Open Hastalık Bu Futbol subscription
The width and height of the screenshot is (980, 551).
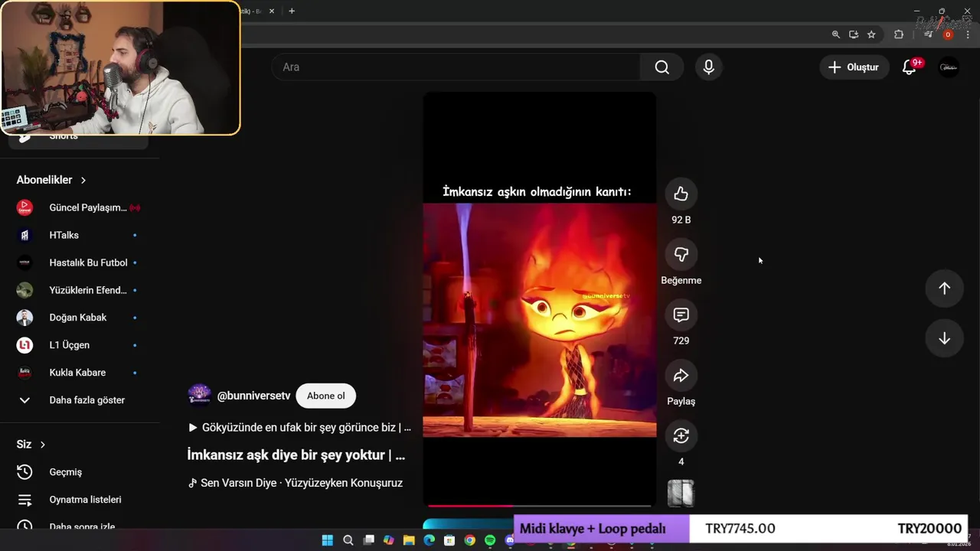(x=79, y=262)
